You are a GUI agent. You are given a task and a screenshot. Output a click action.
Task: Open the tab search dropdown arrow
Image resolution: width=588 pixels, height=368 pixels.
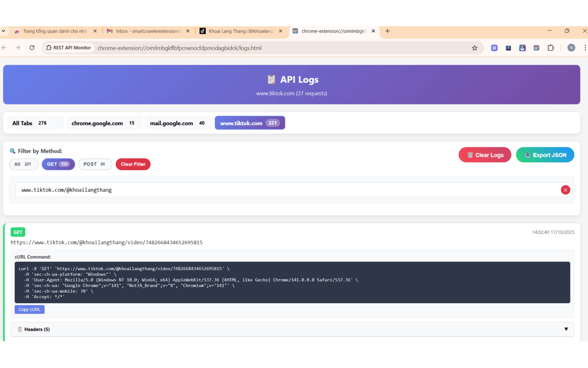[x=3, y=31]
